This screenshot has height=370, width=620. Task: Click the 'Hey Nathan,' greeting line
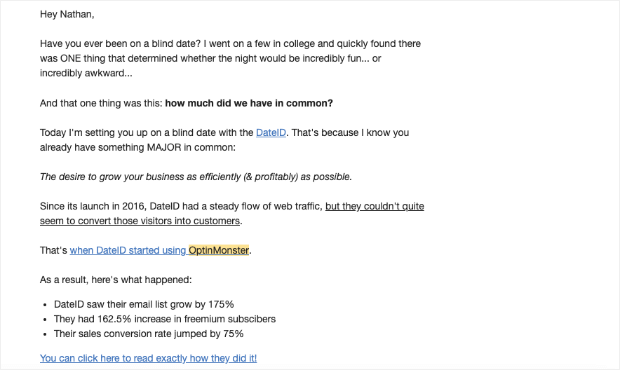click(67, 15)
